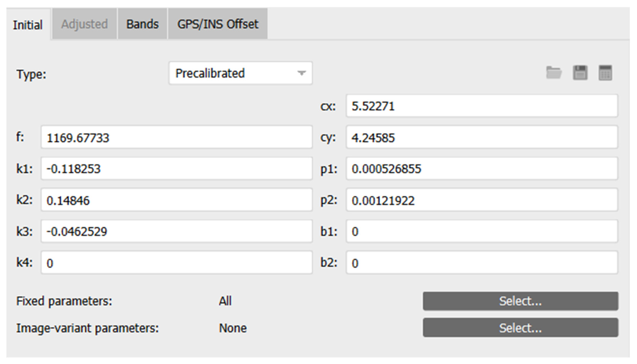Open the Precalibrated type dropdown
The width and height of the screenshot is (637, 364).
[240, 73]
